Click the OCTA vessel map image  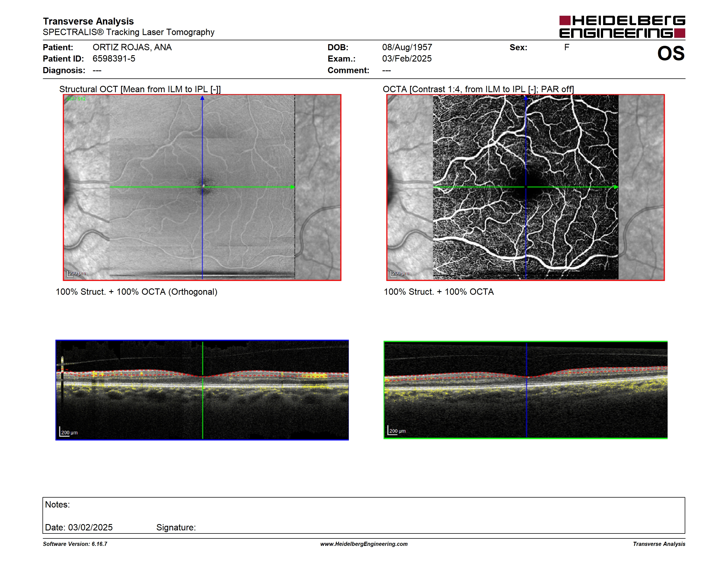(x=525, y=187)
